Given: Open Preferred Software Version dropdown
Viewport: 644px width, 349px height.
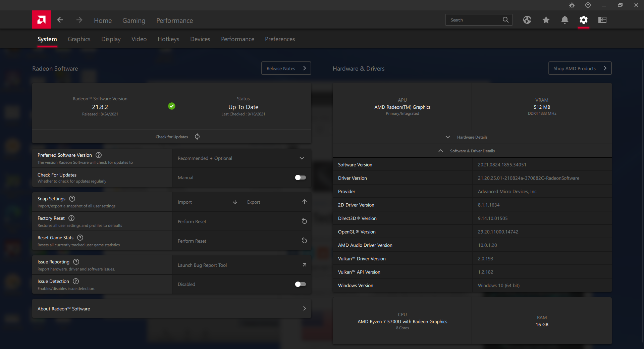Looking at the screenshot, I should (241, 158).
